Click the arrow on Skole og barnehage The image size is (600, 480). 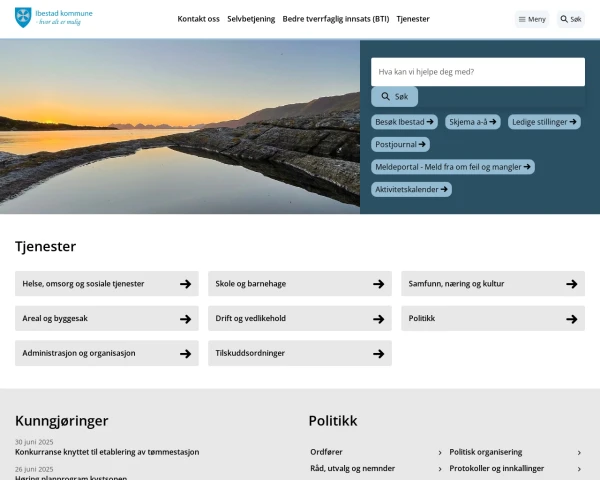[378, 284]
